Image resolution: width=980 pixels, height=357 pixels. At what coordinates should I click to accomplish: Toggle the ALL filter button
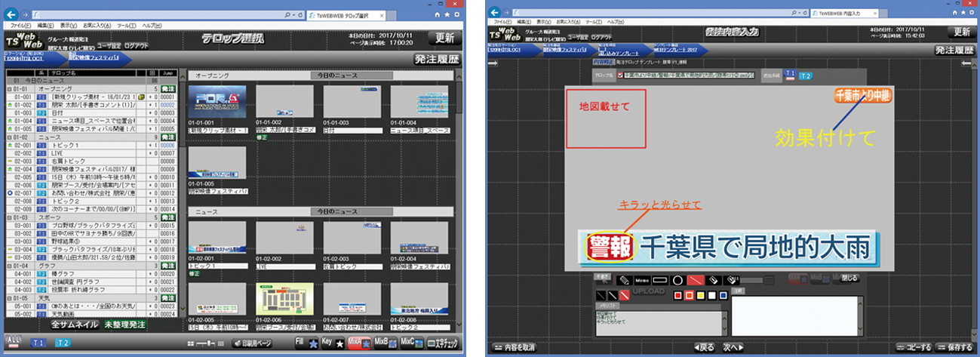[x=14, y=342]
